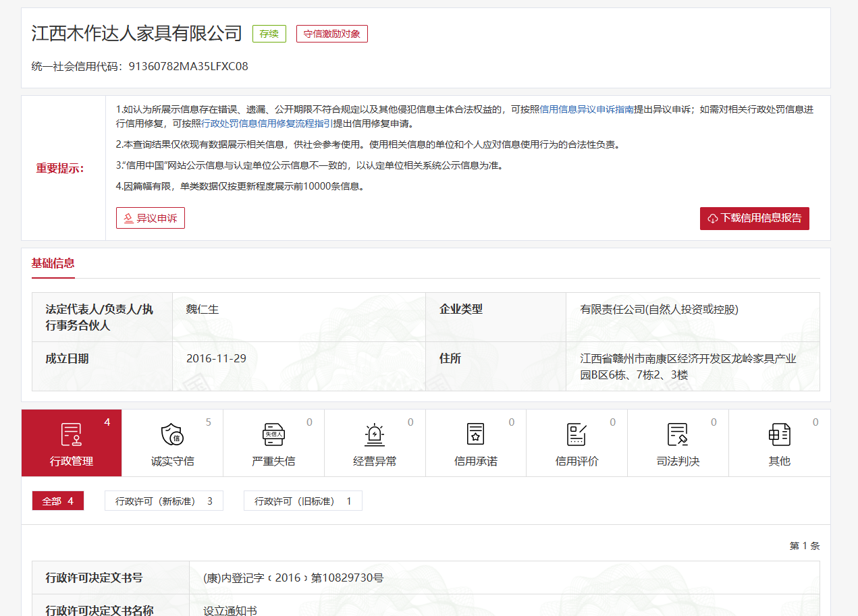This screenshot has height=616, width=858.
Task: Click the 异议申诉 button
Action: pyautogui.click(x=151, y=218)
